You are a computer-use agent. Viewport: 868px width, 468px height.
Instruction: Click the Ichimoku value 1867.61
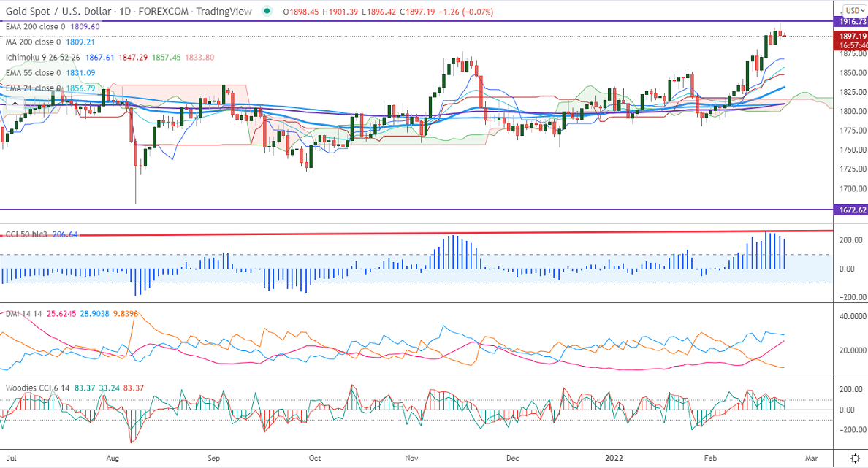pyautogui.click(x=99, y=58)
